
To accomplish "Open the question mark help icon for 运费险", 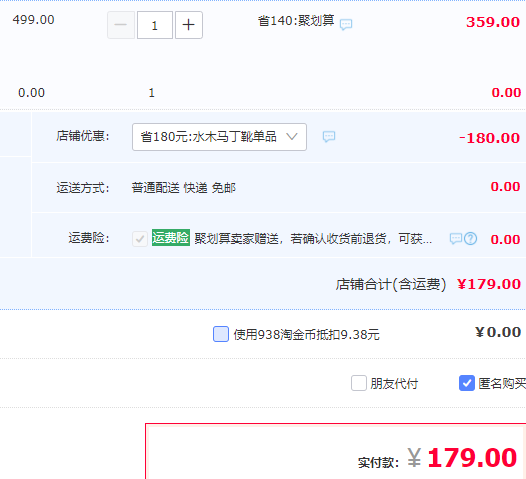I will [471, 239].
